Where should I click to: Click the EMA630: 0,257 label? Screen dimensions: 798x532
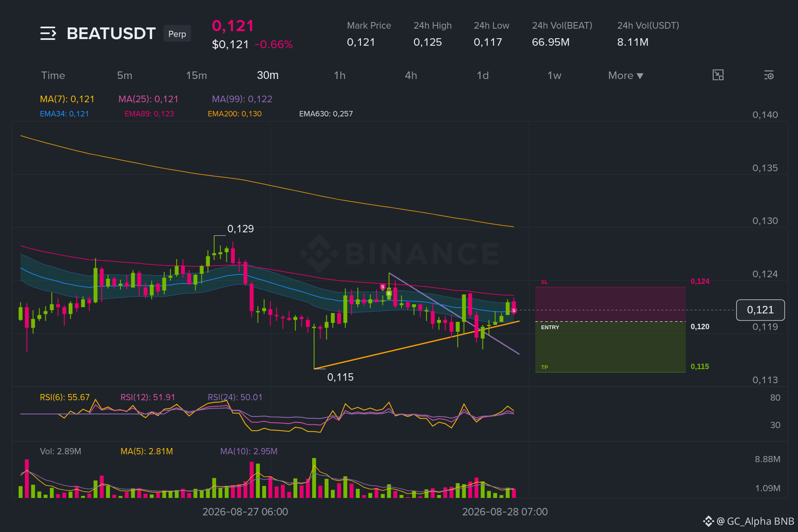click(326, 113)
